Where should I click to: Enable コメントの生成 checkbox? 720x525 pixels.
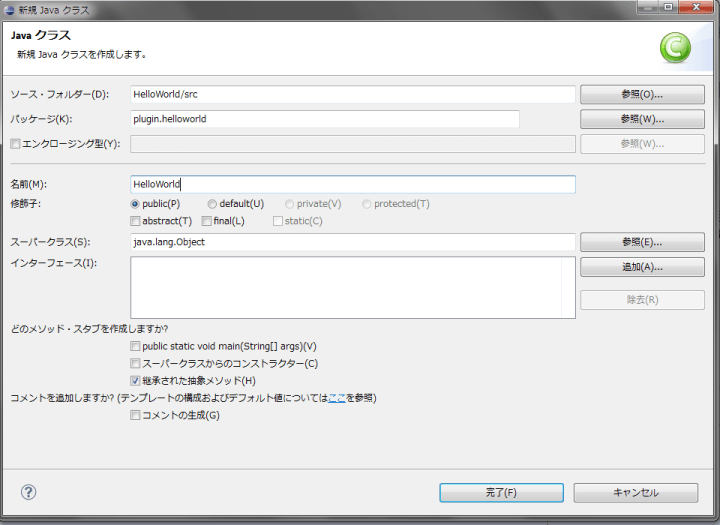click(x=135, y=415)
